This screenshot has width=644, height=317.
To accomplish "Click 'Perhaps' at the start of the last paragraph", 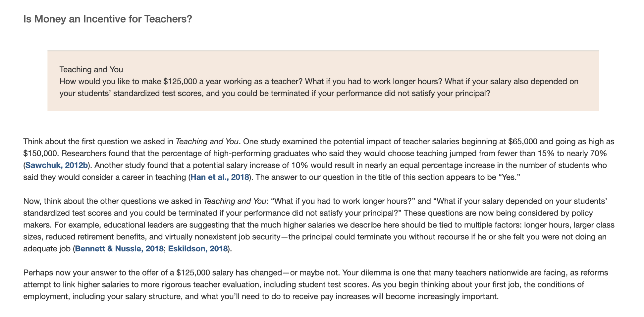I will (38, 273).
